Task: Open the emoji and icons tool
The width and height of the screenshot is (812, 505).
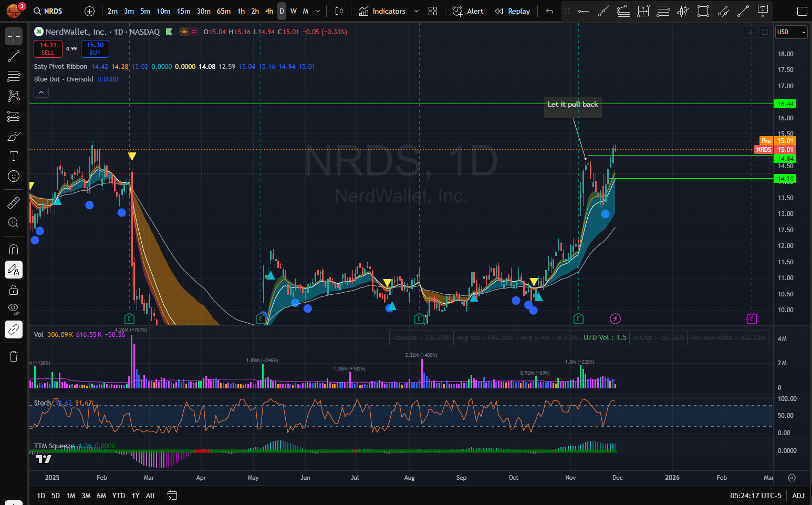Action: tap(14, 176)
